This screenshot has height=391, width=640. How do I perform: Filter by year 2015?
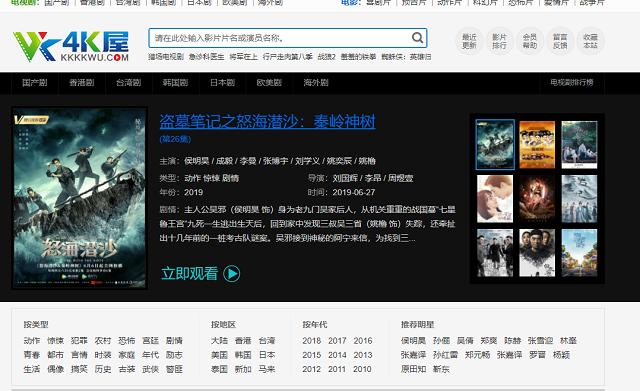(x=312, y=355)
